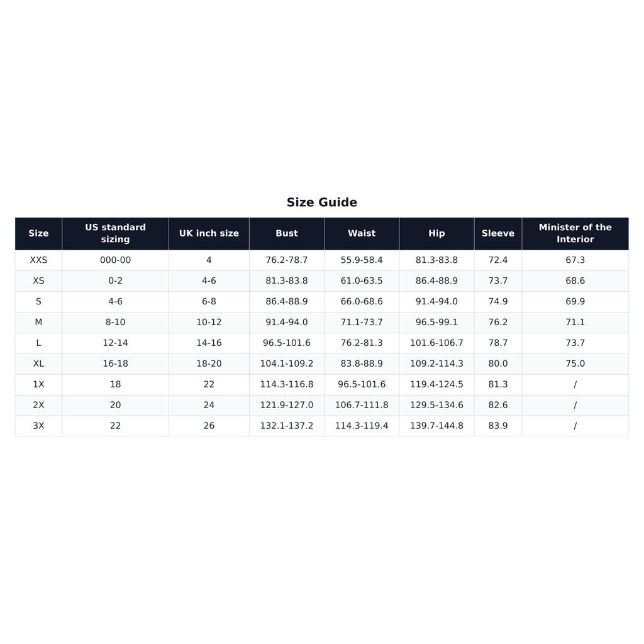Select the Size column header
This screenshot has height=644, width=644.
[x=38, y=233]
